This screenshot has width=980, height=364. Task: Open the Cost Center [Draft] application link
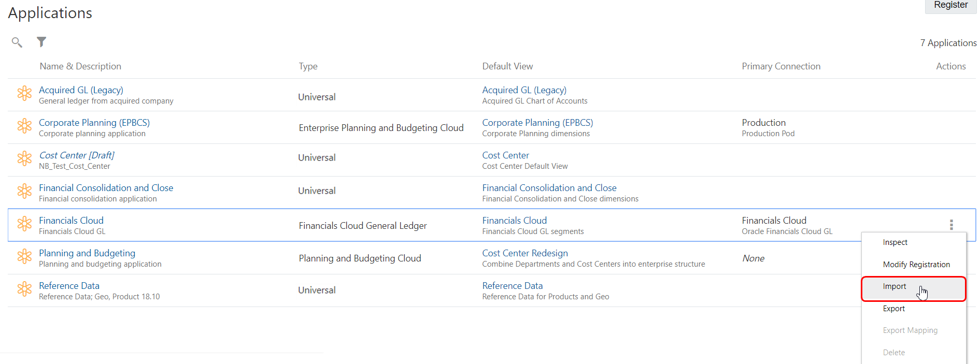(77, 155)
